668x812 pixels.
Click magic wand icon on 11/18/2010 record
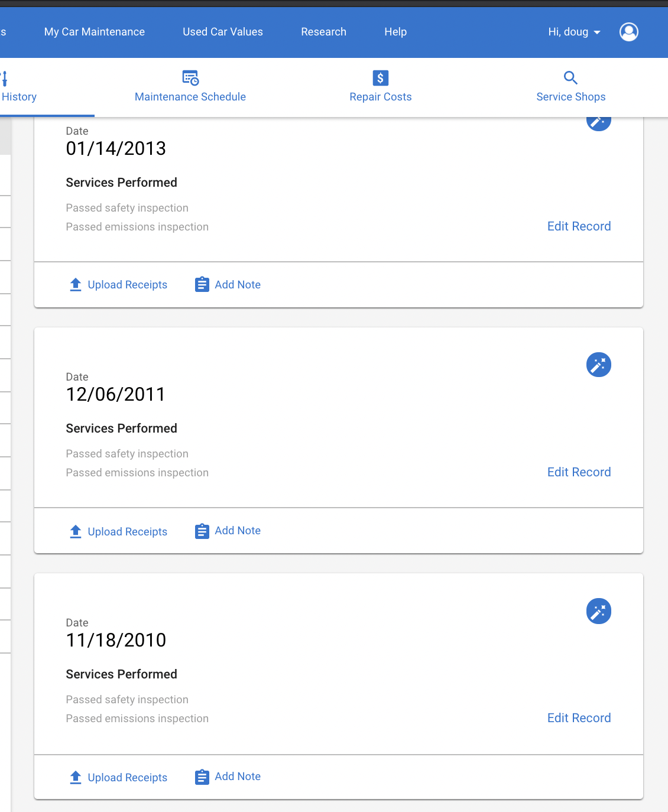click(x=599, y=611)
